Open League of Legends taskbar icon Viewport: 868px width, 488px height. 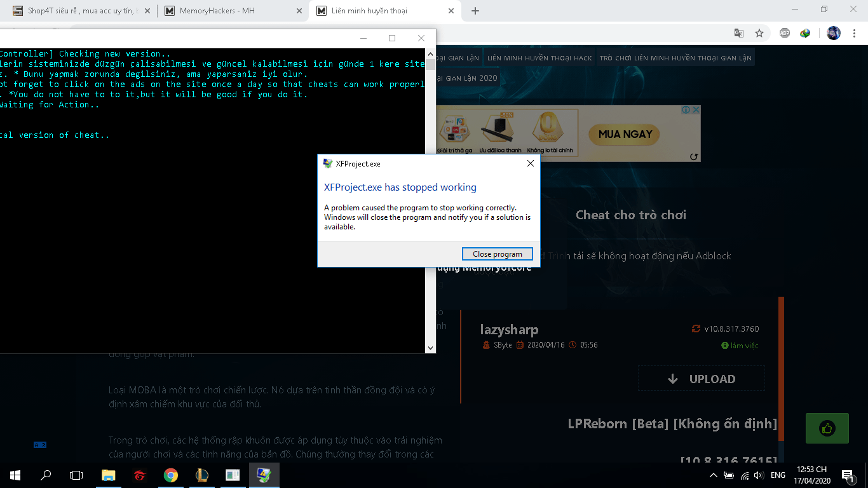(x=201, y=475)
